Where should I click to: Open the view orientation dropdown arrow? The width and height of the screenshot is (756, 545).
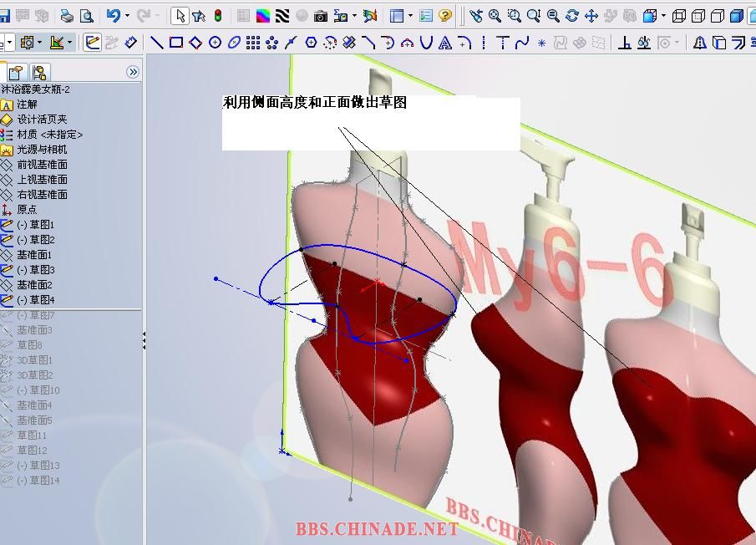[x=663, y=16]
